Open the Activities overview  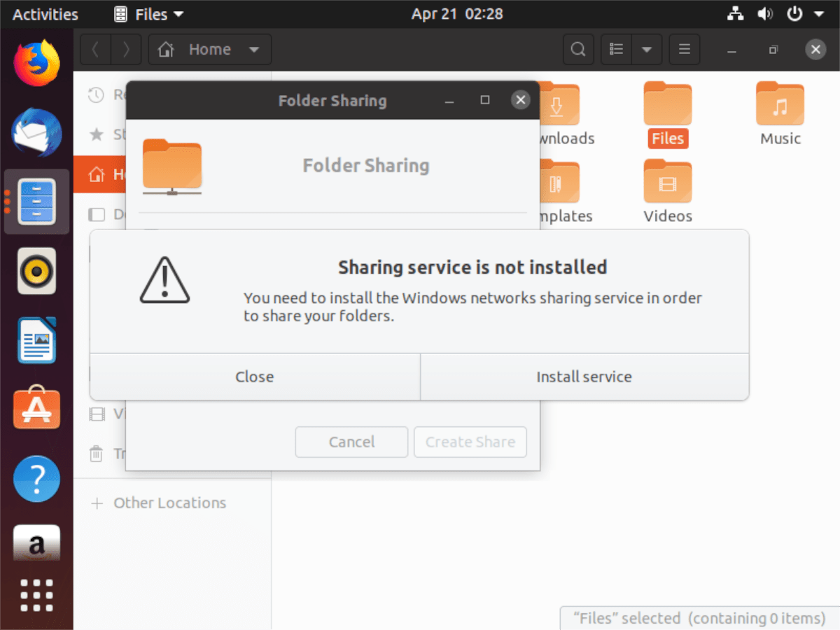43,13
